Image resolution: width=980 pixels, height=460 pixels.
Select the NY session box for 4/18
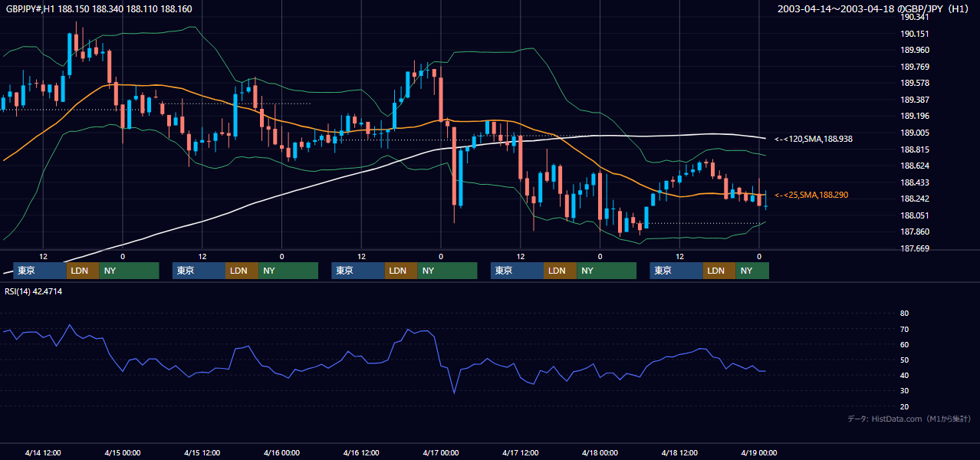click(752, 271)
